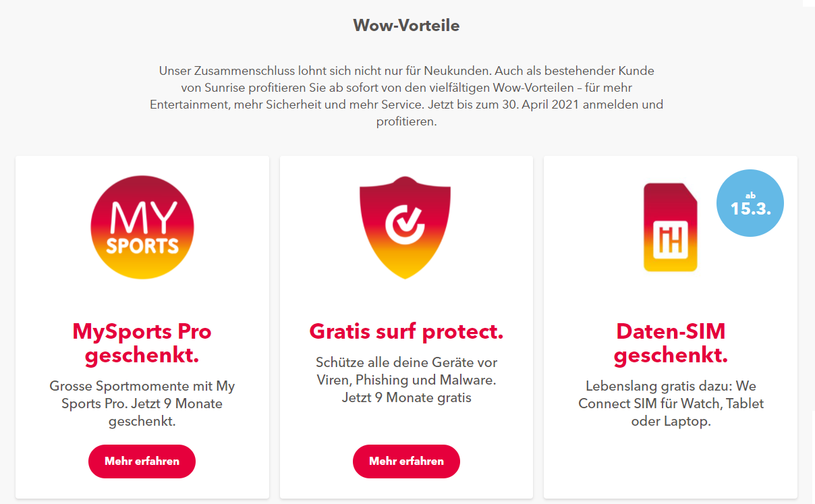Click the red-yellow SIM card icon
The height and width of the screenshot is (504, 815).
coord(671,227)
